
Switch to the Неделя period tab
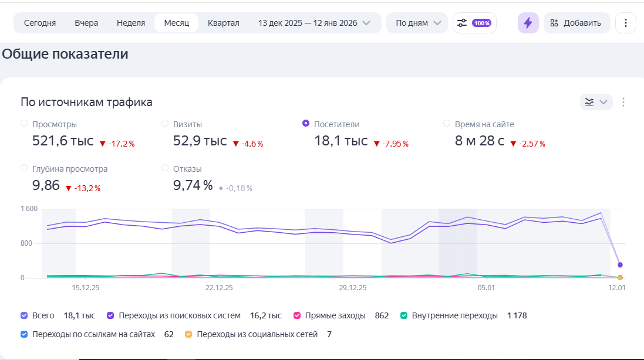tap(131, 23)
